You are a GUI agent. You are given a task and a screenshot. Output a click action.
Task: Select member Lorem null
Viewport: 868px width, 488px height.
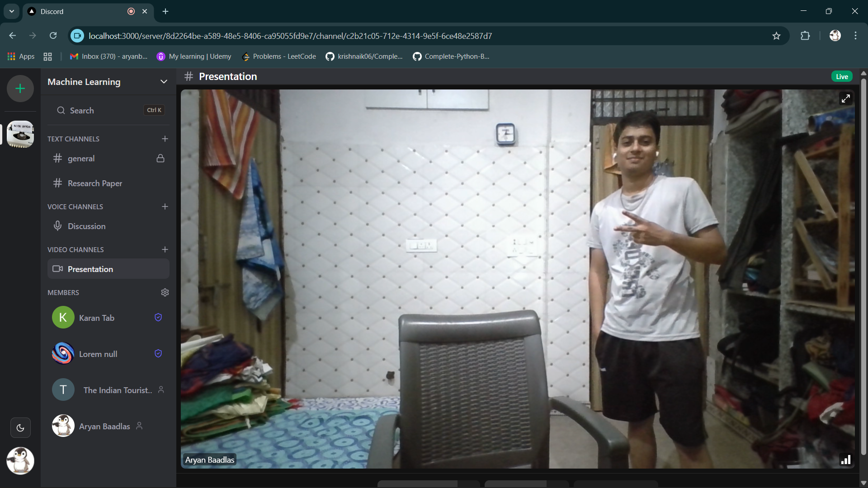[x=98, y=354]
